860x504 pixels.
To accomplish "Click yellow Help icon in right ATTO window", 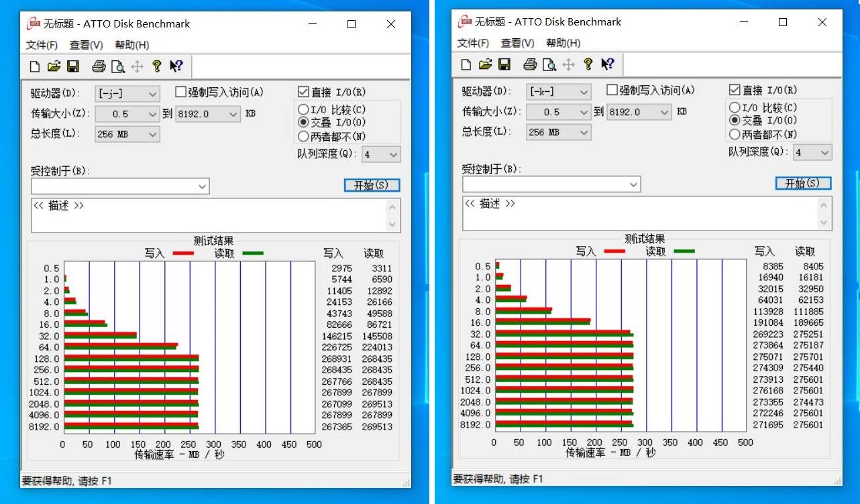I will 588,64.
